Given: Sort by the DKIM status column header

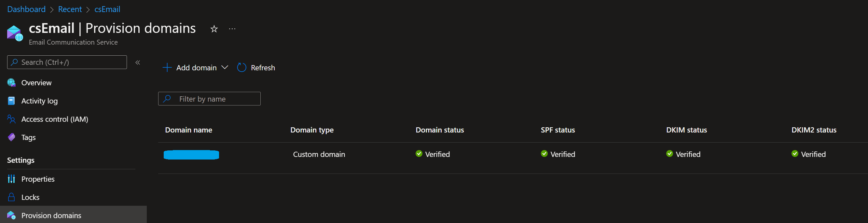Looking at the screenshot, I should [x=686, y=130].
